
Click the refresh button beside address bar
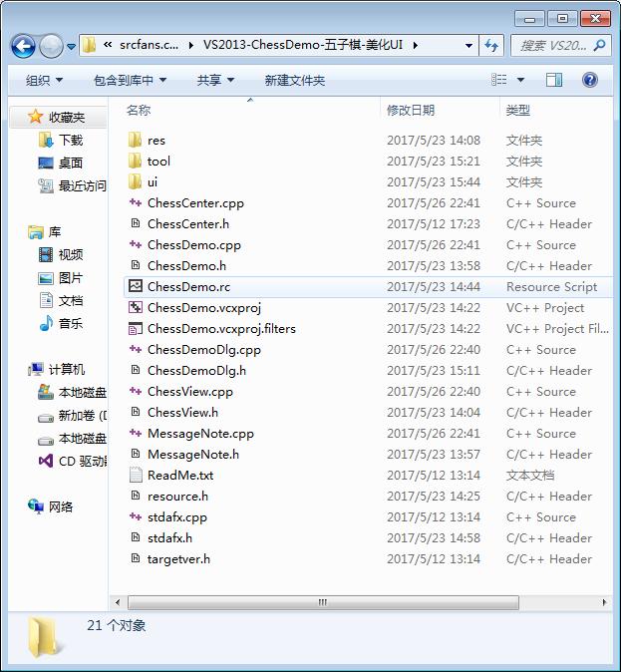(x=491, y=46)
